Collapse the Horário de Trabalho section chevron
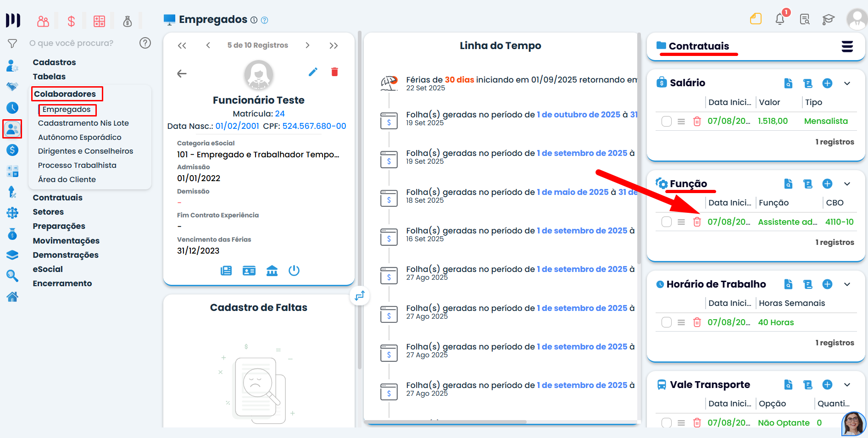Screen dimensions: 868x438 (847, 284)
